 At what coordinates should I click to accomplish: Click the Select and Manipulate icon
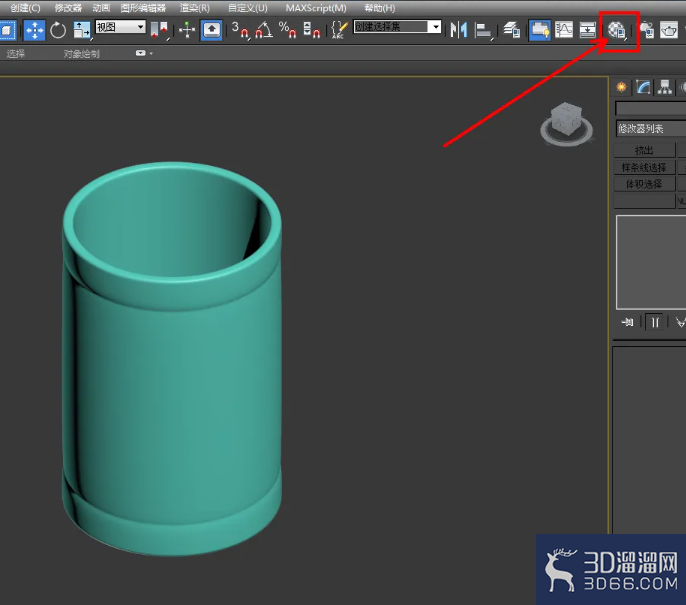187,30
